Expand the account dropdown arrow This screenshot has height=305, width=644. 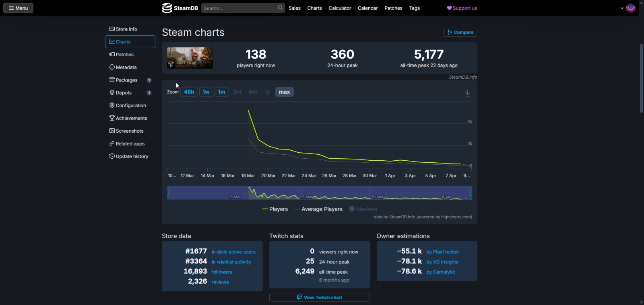(x=622, y=8)
